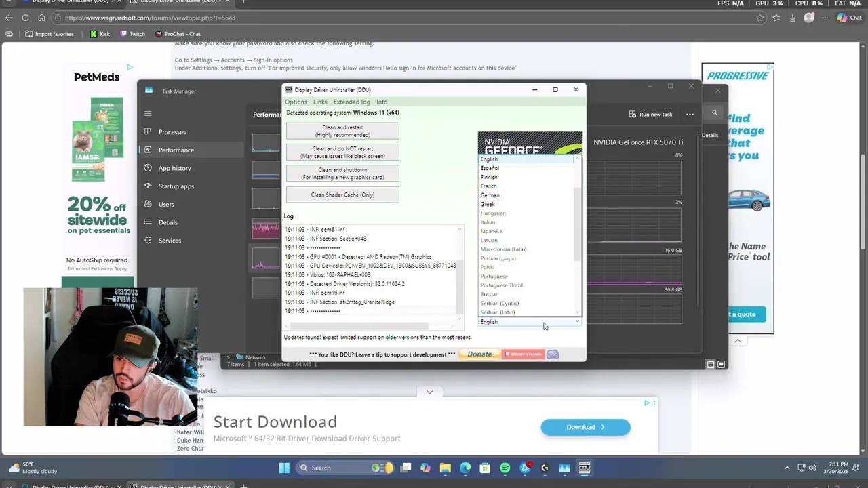Open the Processes page icon in Task Manager
The image size is (868, 488).
(x=148, y=131)
